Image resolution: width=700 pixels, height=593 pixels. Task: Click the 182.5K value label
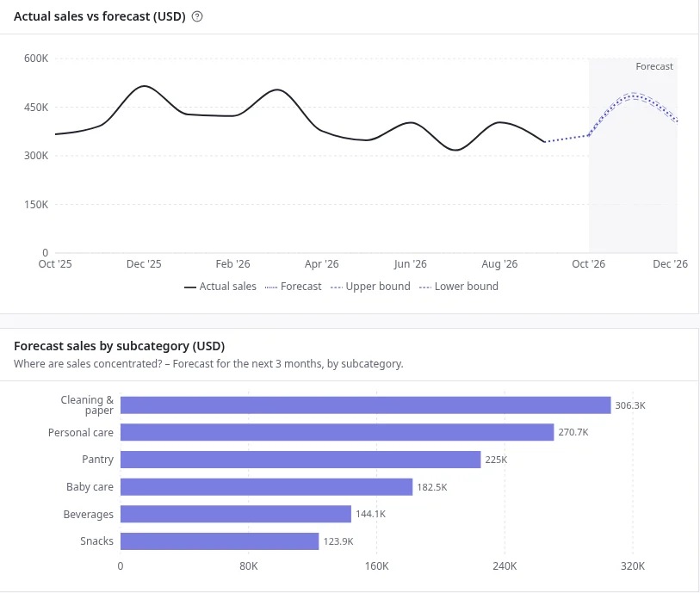pos(431,487)
